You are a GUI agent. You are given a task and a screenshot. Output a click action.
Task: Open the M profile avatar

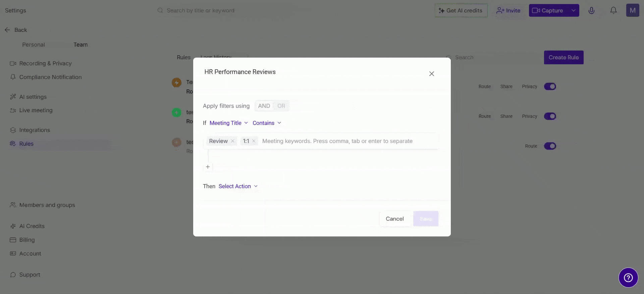633,10
